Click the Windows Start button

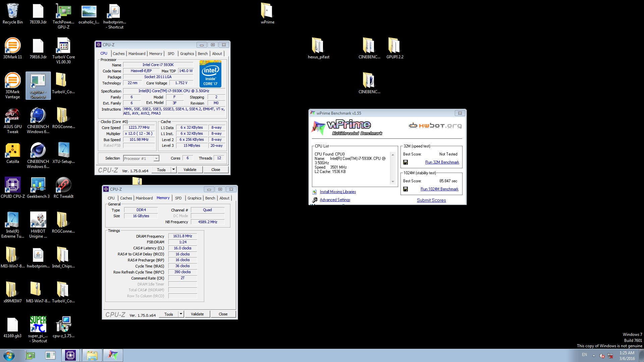(9, 355)
